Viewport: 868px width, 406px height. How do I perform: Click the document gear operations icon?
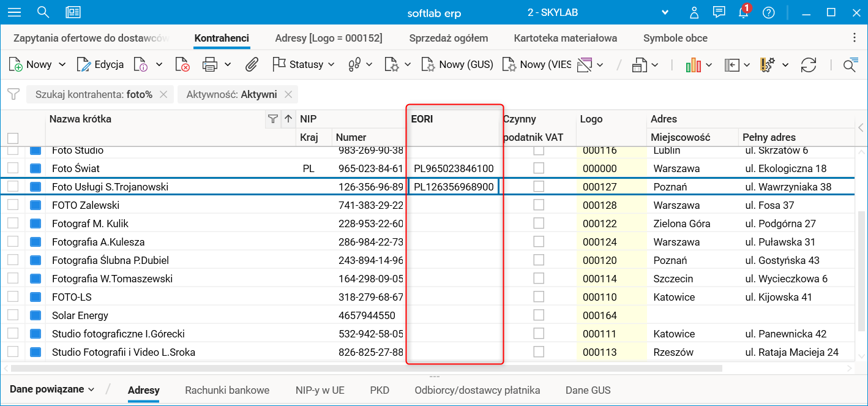pos(391,64)
